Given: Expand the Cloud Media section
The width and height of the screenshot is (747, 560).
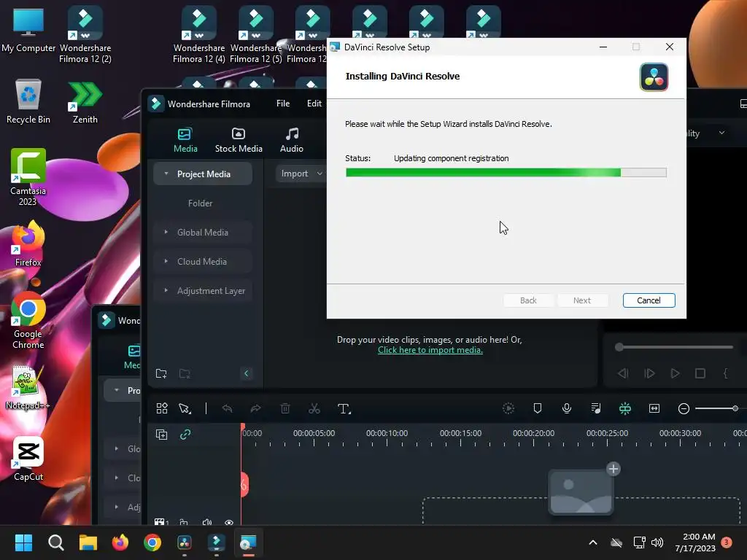Looking at the screenshot, I should (166, 261).
